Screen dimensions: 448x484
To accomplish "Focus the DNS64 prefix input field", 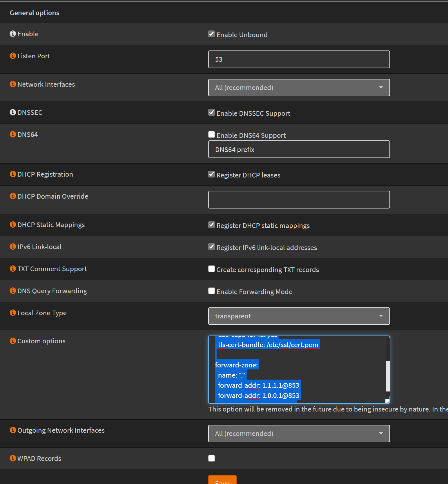I will click(x=299, y=149).
